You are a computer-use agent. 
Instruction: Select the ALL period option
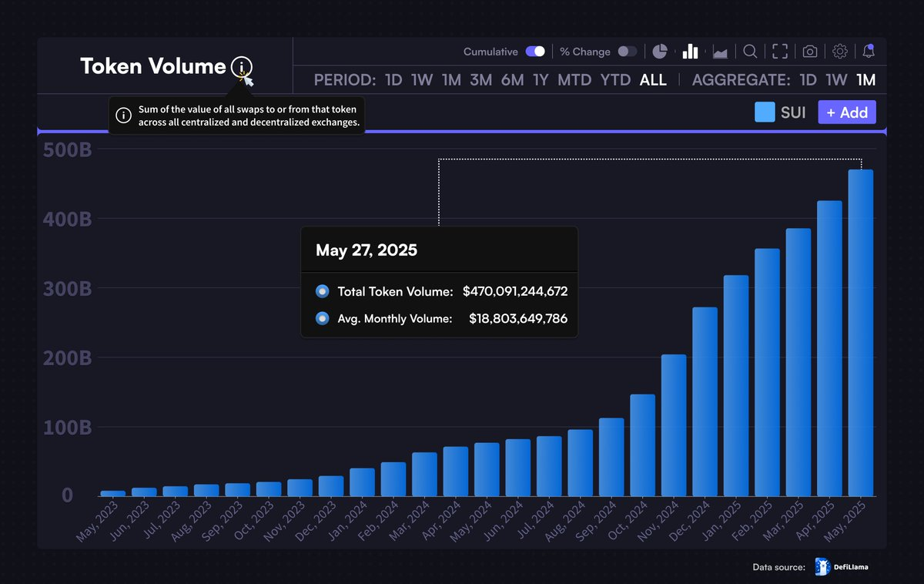pos(653,79)
